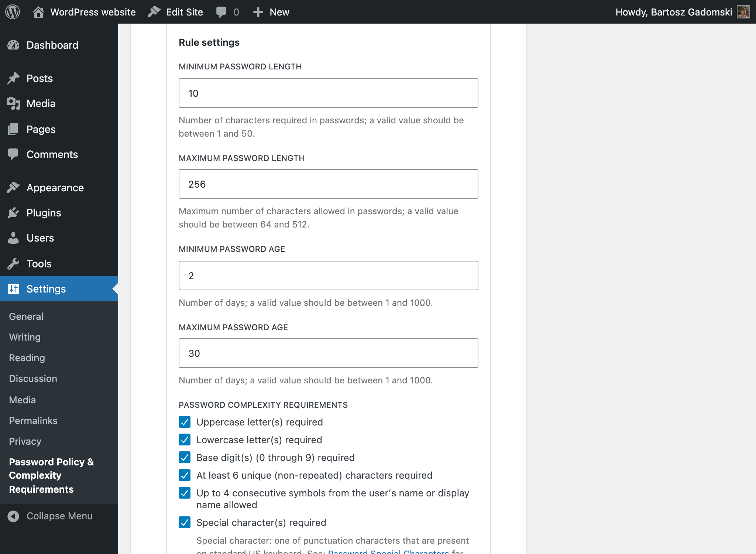Image resolution: width=756 pixels, height=554 pixels.
Task: Go to Reading settings submenu
Action: (27, 358)
